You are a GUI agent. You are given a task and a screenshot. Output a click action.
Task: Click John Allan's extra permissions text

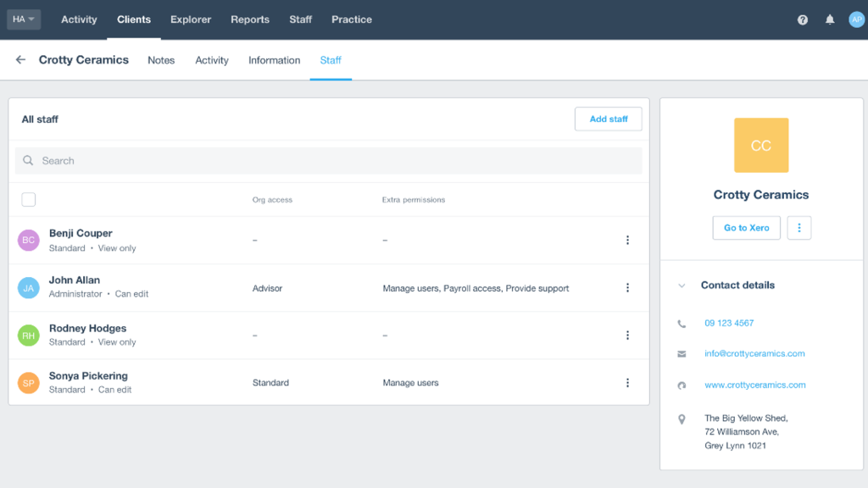tap(476, 288)
